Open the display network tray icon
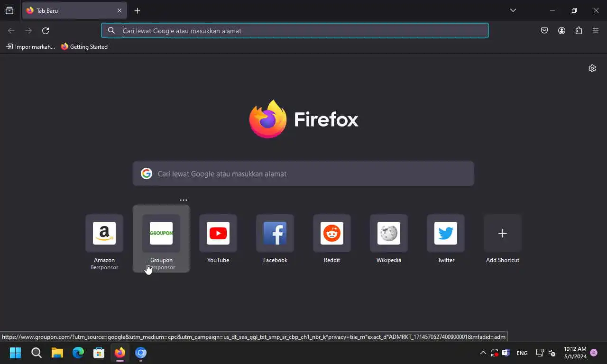The image size is (607, 364). click(x=540, y=353)
